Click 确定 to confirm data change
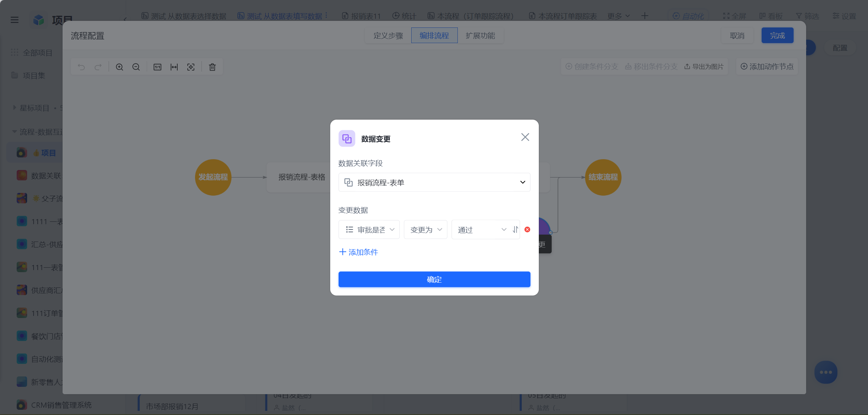Screen dimensions: 868x415 point(434,279)
